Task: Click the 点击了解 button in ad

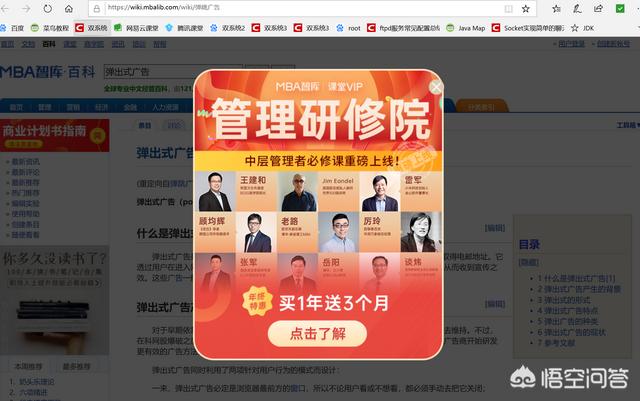Action: coord(317,334)
